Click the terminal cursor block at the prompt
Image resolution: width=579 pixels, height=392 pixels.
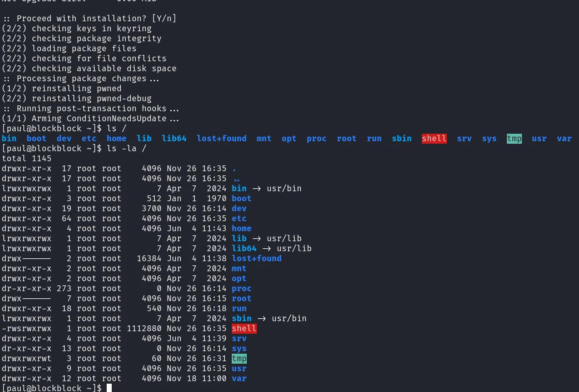[109, 388]
